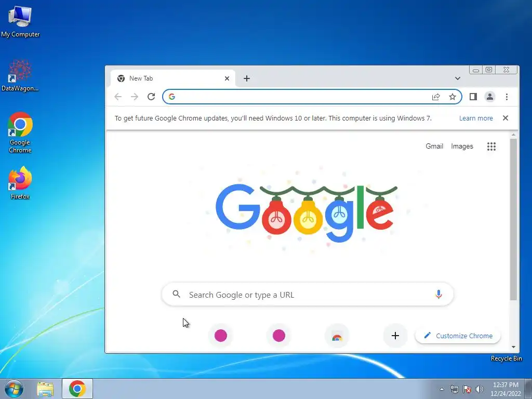Open the Action Center flag icon
This screenshot has width=532, height=399.
(467, 389)
